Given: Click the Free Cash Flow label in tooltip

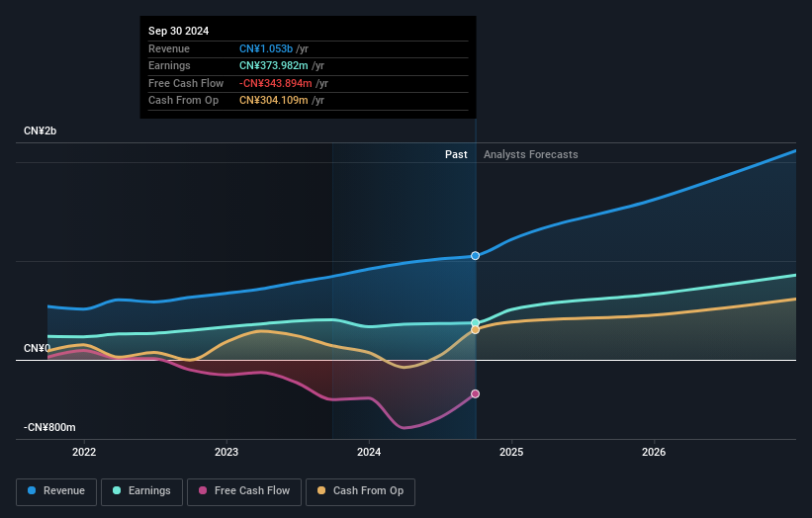Looking at the screenshot, I should pyautogui.click(x=186, y=83).
